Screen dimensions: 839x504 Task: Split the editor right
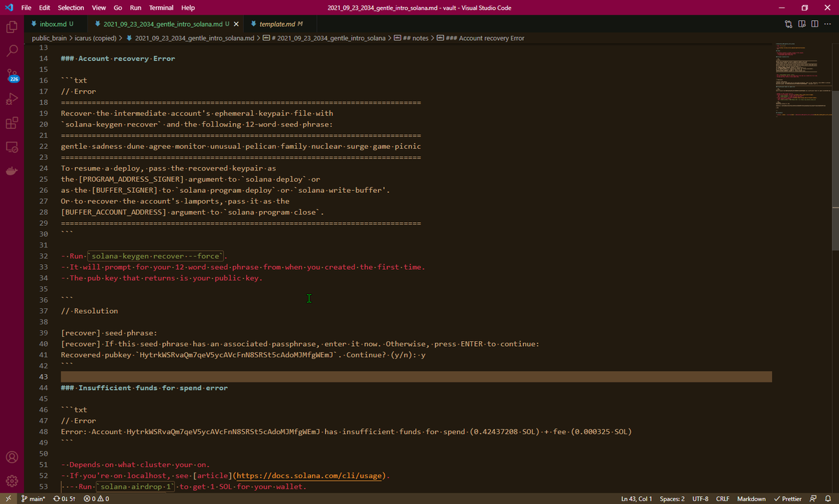(x=815, y=24)
